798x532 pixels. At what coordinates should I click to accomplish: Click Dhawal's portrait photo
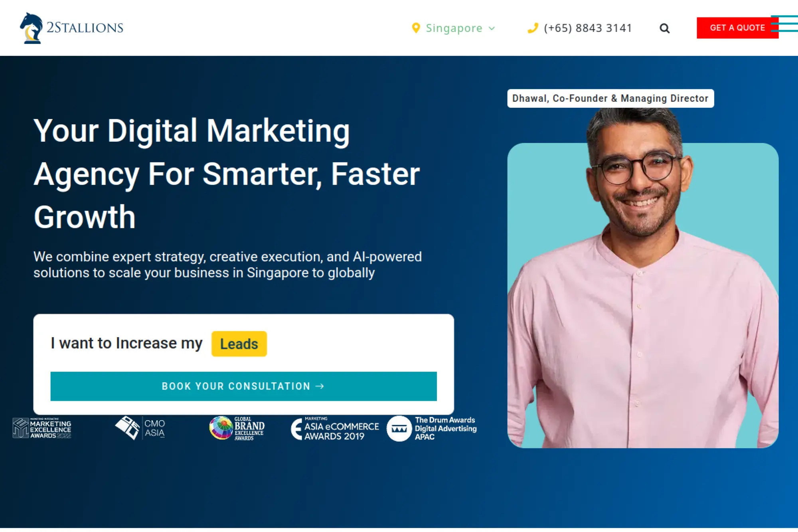[x=643, y=279]
